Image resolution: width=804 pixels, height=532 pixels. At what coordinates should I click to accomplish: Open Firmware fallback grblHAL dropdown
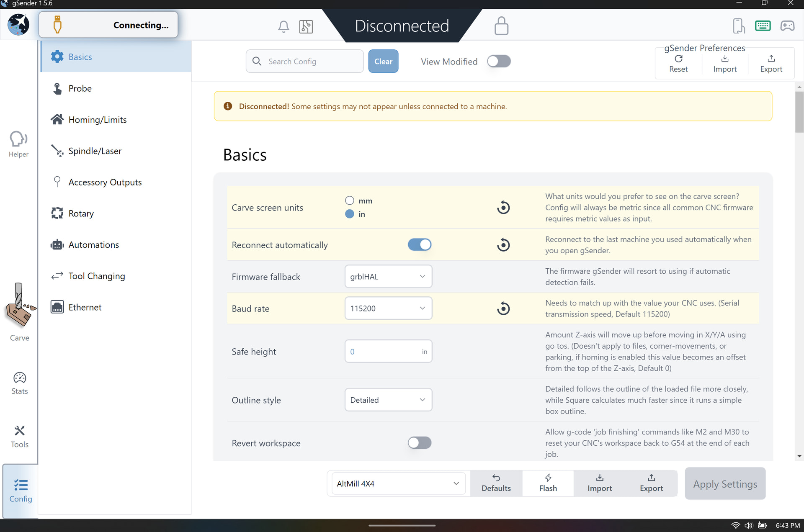coord(388,277)
